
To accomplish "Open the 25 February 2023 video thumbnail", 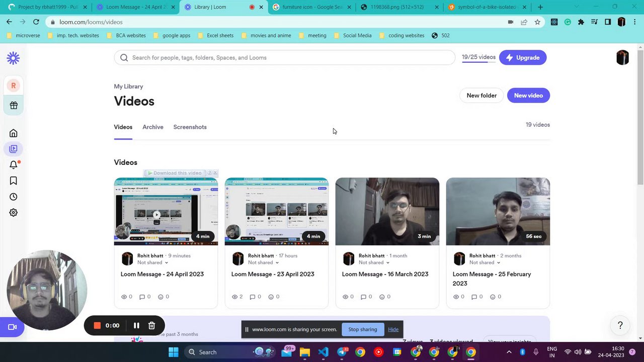I will [498, 212].
